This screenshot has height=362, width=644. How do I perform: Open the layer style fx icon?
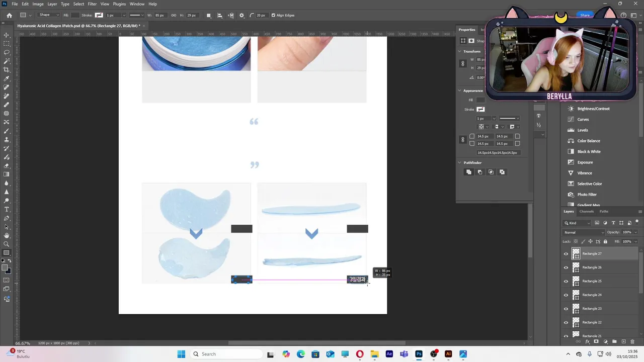point(587,341)
